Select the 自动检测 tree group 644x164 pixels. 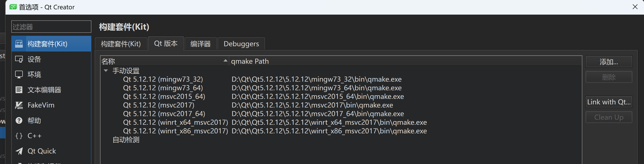pos(126,140)
